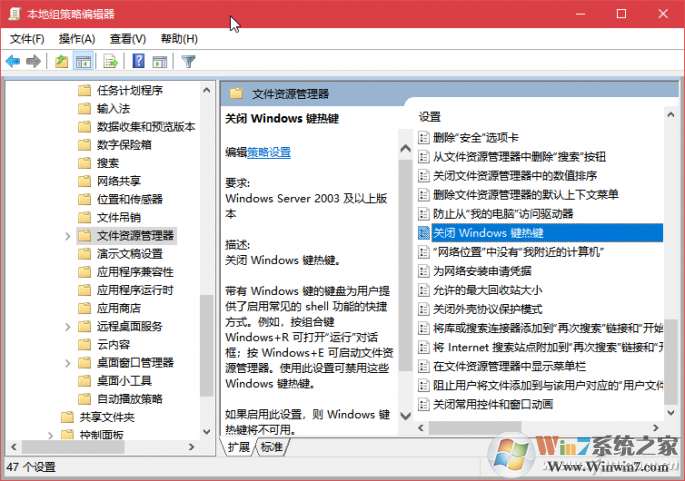The width and height of the screenshot is (685, 481).
Task: Click description pane scroll up arrow
Action: coord(405,149)
